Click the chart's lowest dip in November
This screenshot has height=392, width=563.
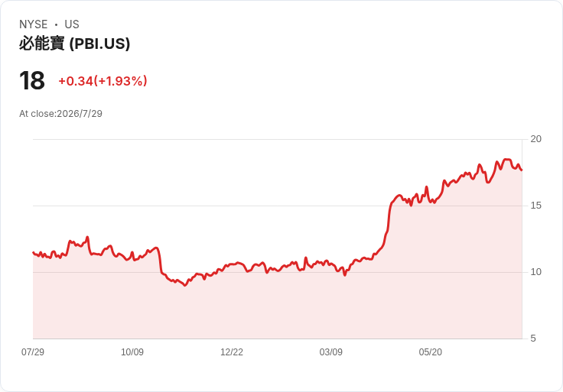185,285
